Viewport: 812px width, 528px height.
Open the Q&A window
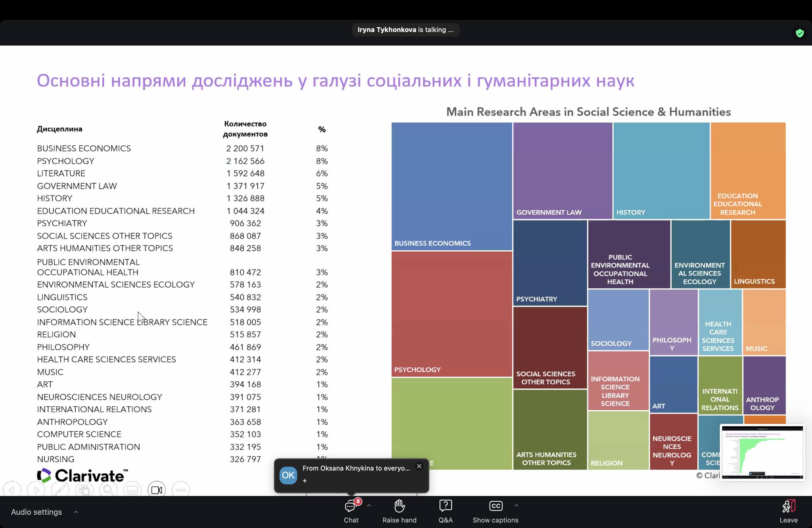point(445,511)
